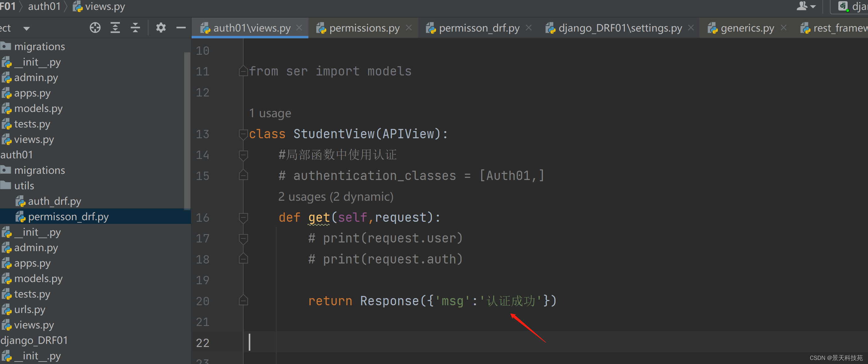Screen dimensions: 868x364
Task: Switch to the permisson_drf.py tab
Action: click(473, 28)
